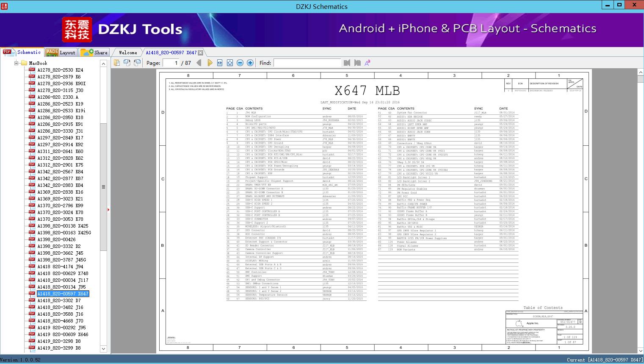The height and width of the screenshot is (364, 644).
Task: Click the copy pages toolbar icon
Action: pos(116,63)
